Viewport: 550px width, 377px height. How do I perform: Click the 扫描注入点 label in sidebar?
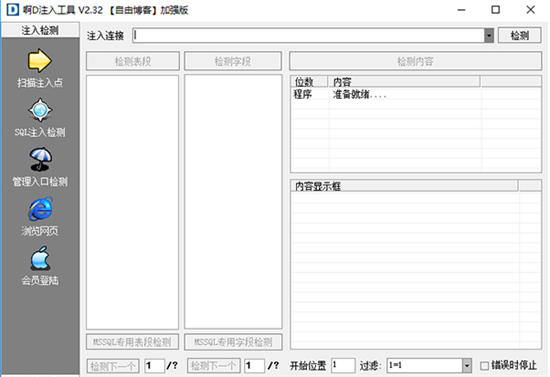tap(40, 83)
